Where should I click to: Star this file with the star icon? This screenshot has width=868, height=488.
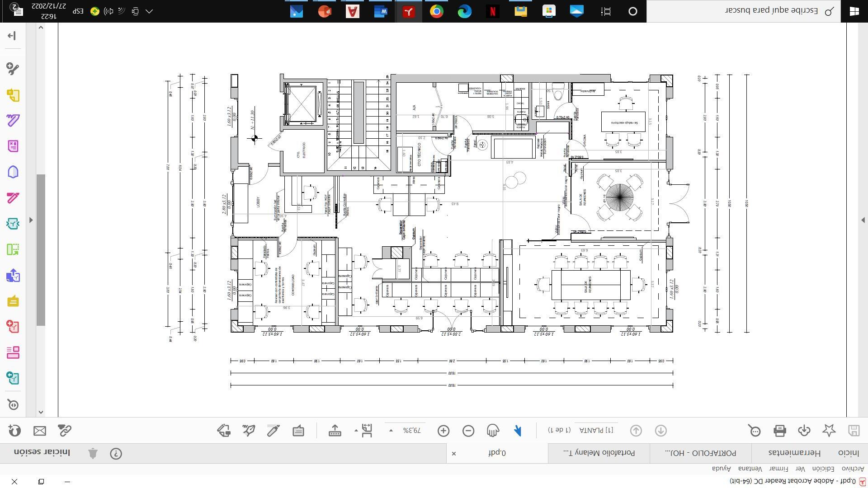[829, 431]
